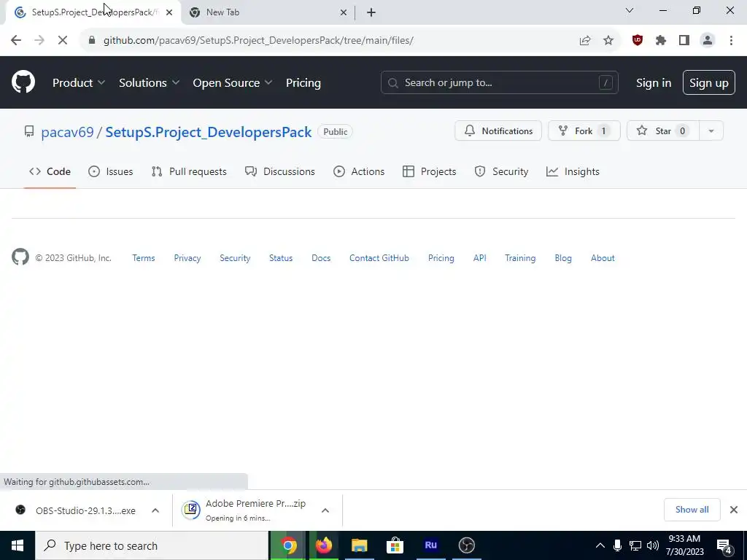The width and height of the screenshot is (747, 560).
Task: Switch to the New Tab browser tab
Action: [x=267, y=12]
